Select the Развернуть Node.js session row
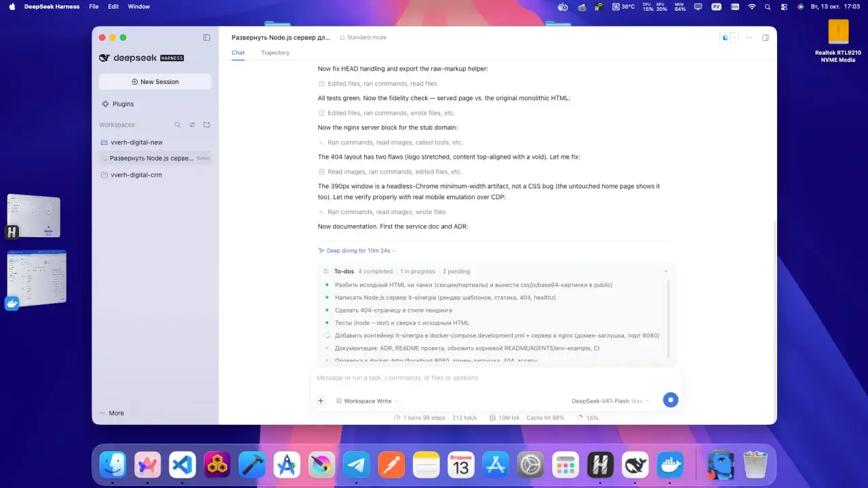Viewport: 868px width, 488px height. coord(155,158)
